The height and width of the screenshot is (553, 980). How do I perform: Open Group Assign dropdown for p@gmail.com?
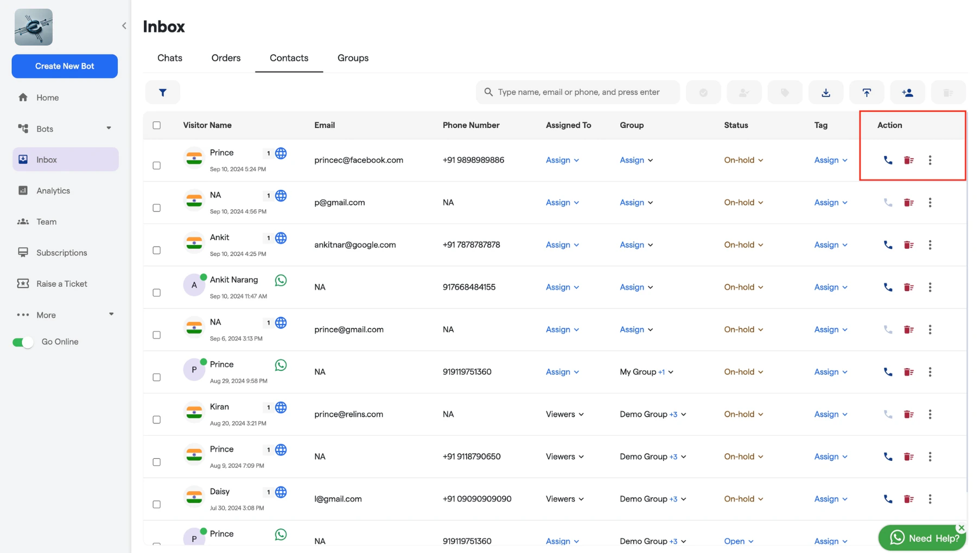pos(636,202)
